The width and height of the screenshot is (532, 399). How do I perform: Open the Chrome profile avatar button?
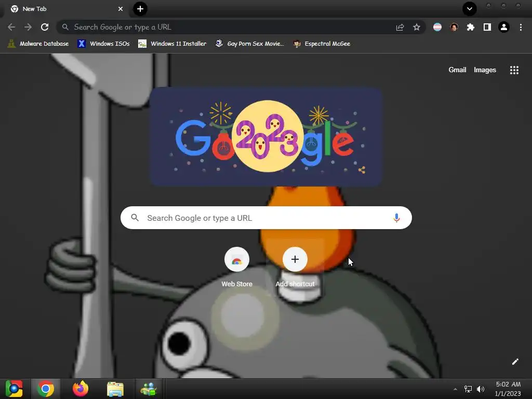504,27
